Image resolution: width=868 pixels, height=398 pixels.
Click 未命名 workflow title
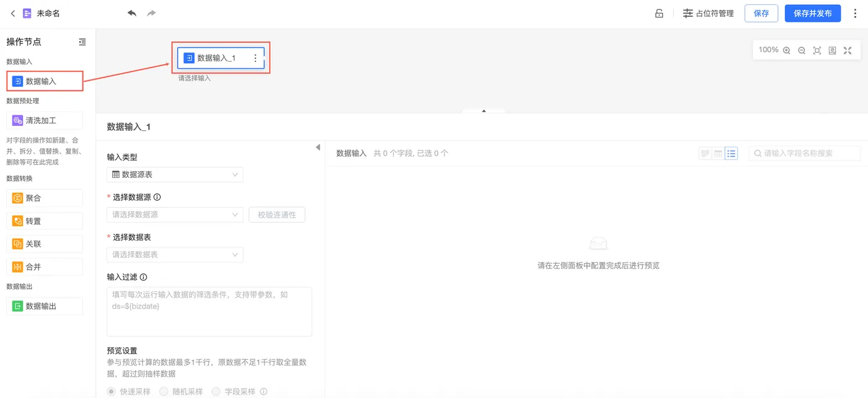coord(48,13)
